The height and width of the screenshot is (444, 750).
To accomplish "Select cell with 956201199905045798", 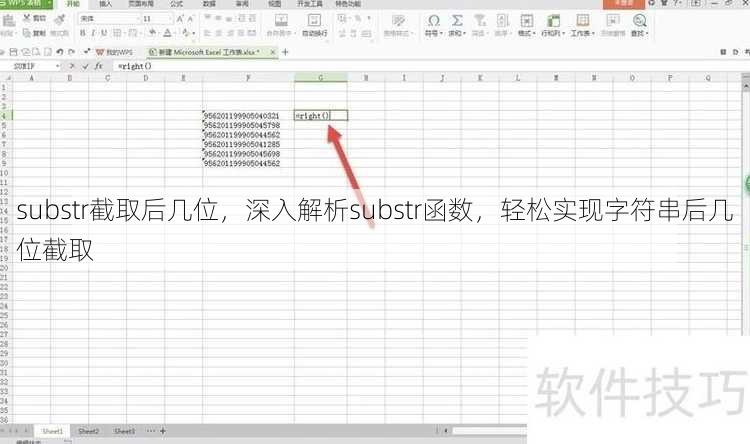I will 248,125.
